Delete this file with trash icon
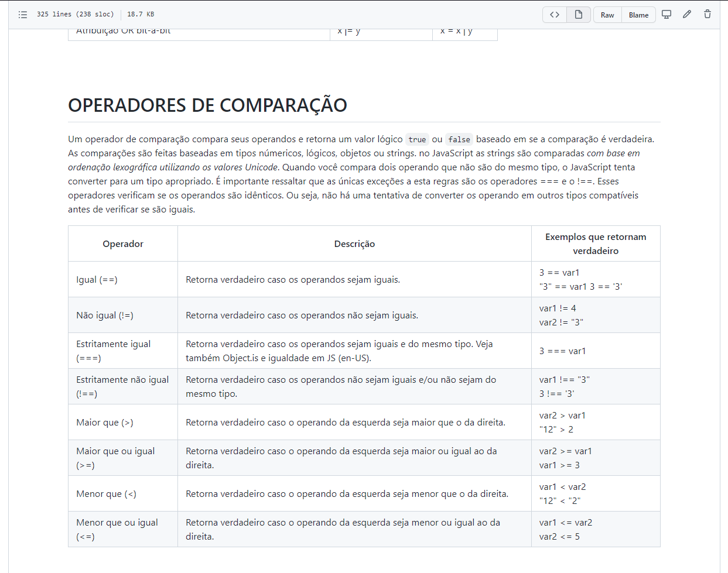Screen dimensions: 728x573 click(x=708, y=14)
